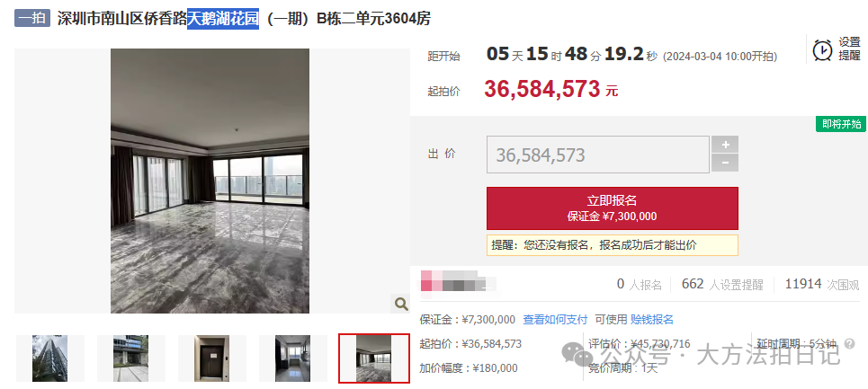The image size is (868, 389).
Task: Decrease bid with the minus button
Action: (725, 163)
